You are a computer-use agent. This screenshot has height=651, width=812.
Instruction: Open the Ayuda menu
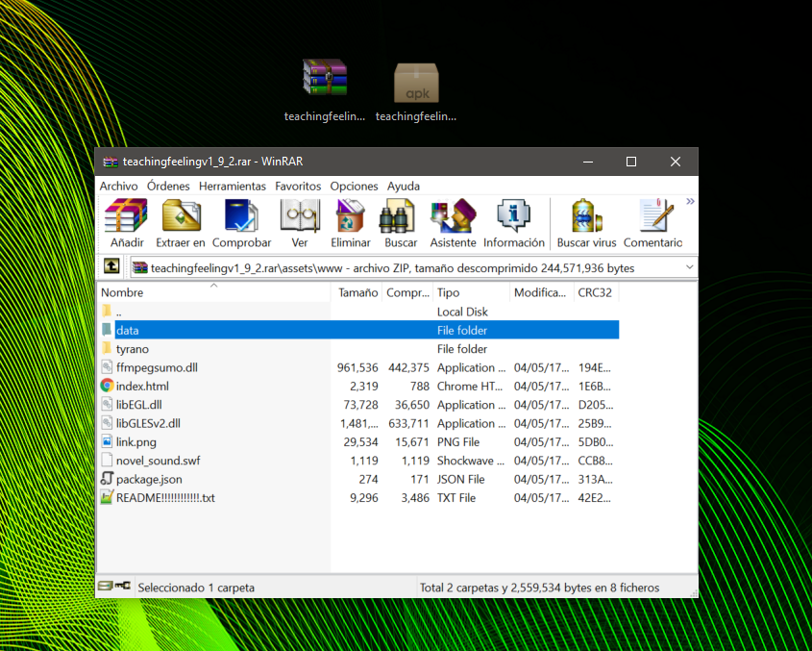point(404,187)
